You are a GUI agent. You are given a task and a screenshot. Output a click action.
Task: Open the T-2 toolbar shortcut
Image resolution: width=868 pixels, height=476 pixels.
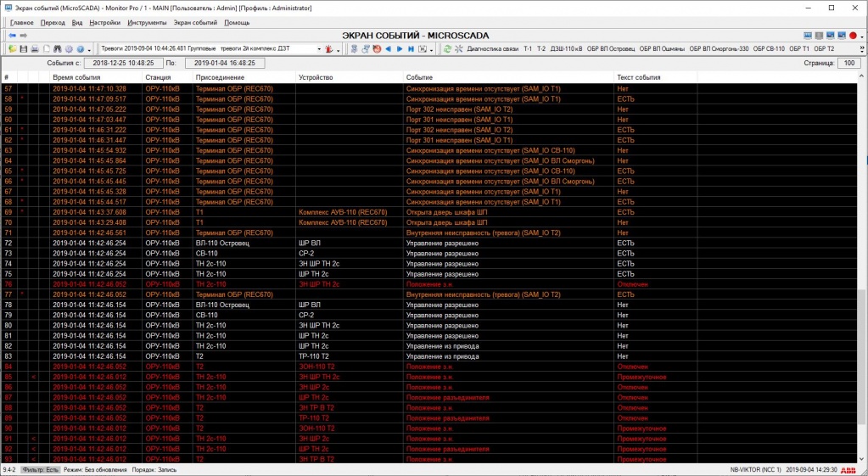541,48
